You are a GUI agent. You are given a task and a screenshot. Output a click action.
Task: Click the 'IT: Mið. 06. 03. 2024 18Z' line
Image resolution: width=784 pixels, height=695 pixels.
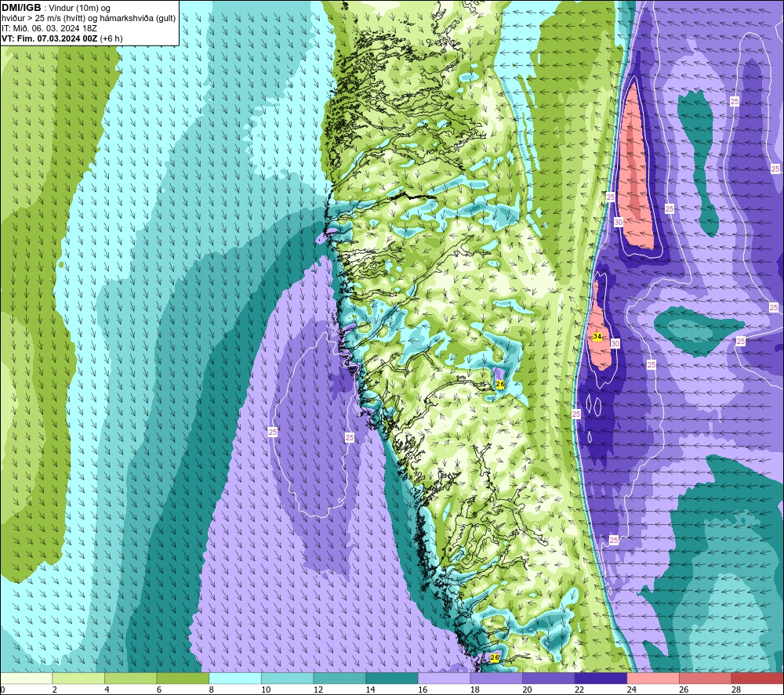(49, 28)
